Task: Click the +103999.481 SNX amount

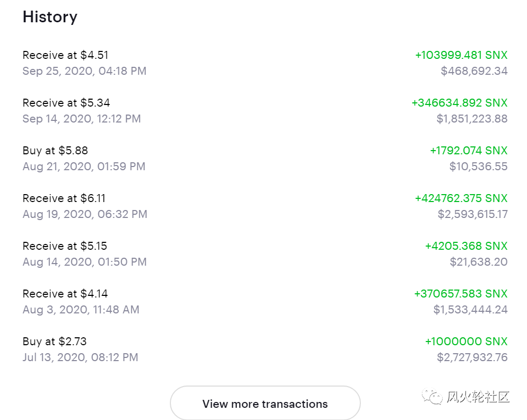Action: coord(461,55)
